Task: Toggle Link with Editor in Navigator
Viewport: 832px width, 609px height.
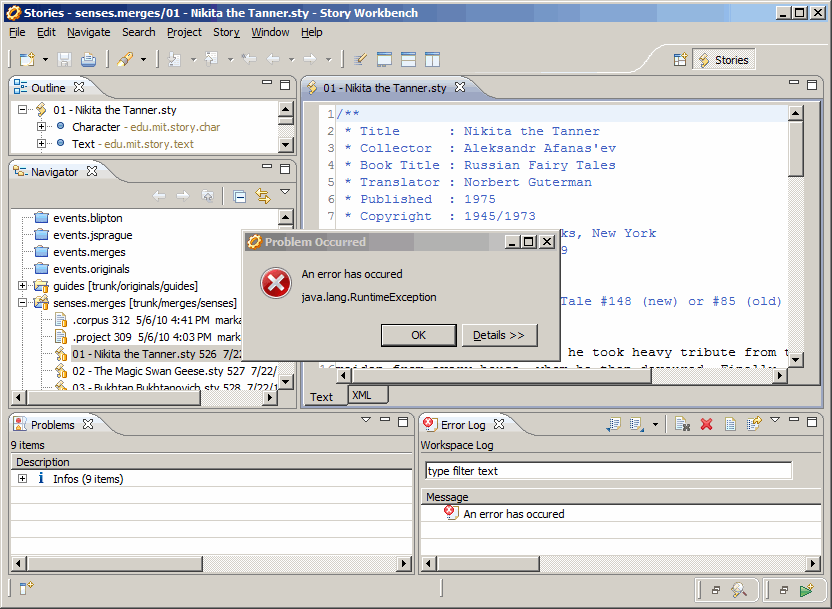Action: click(x=263, y=197)
